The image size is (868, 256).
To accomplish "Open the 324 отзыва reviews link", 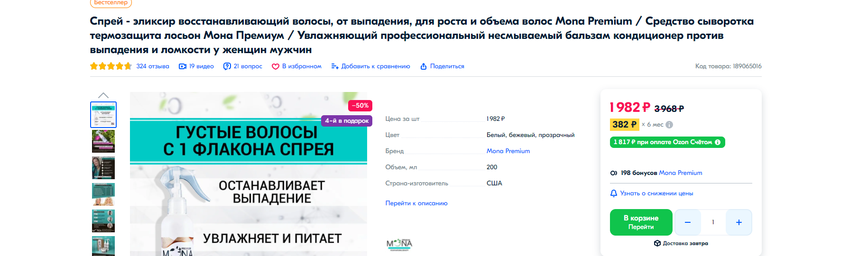I will click(153, 66).
